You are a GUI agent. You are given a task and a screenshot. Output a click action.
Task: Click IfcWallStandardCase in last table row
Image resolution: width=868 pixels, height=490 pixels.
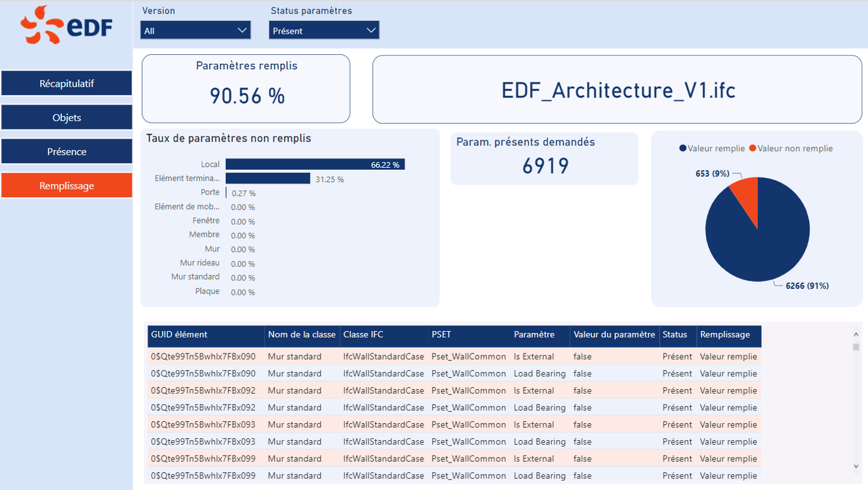click(383, 475)
